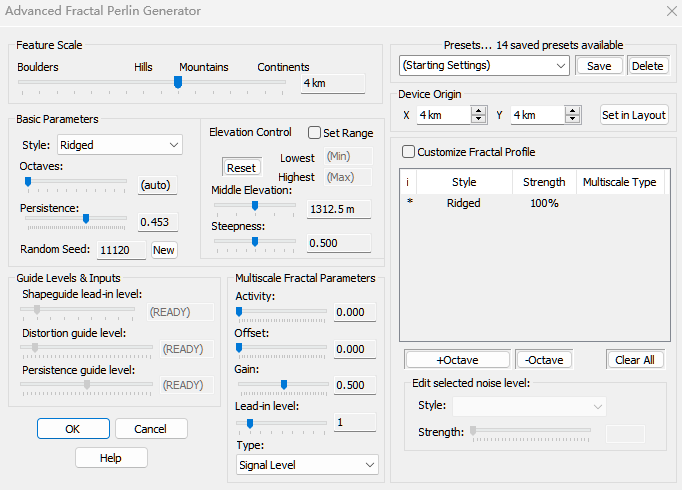682x490 pixels.
Task: Open the Style dropdown in Basic Parameters
Action: [x=120, y=145]
